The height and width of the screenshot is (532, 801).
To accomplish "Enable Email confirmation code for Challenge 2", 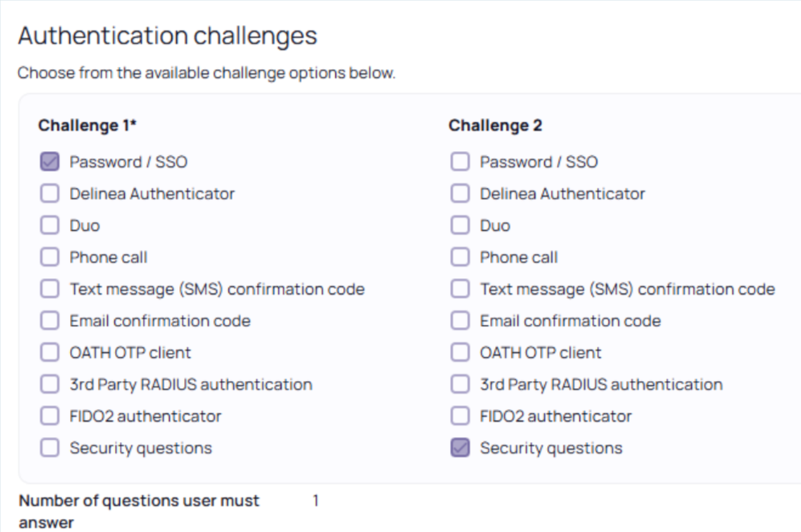I will click(x=460, y=321).
